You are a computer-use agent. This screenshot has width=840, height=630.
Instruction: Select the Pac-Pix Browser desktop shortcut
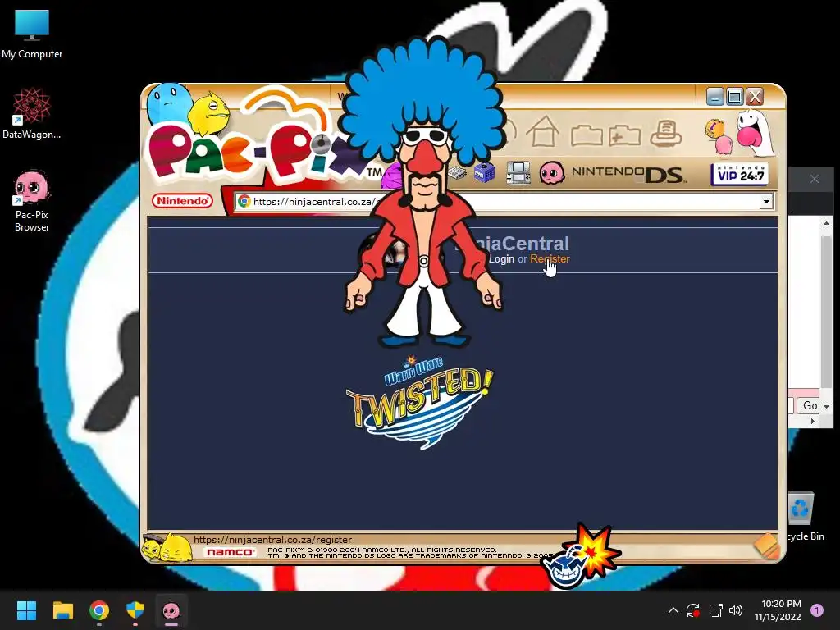click(32, 202)
